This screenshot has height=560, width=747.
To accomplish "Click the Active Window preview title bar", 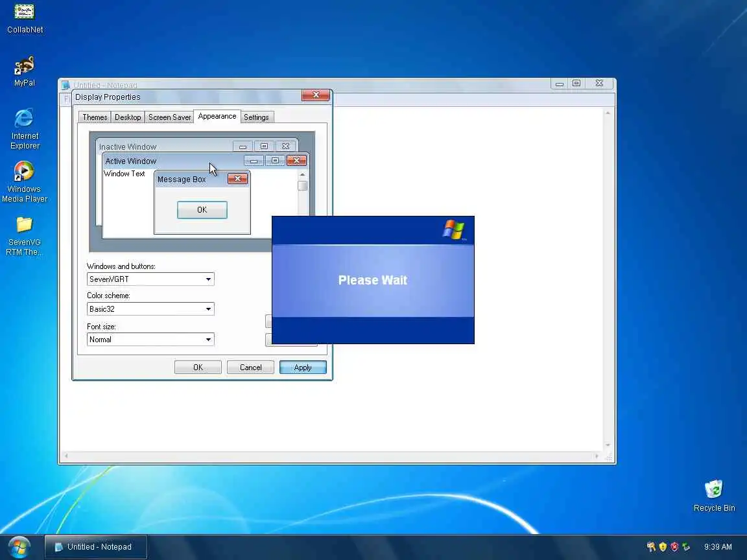I will tap(206, 161).
